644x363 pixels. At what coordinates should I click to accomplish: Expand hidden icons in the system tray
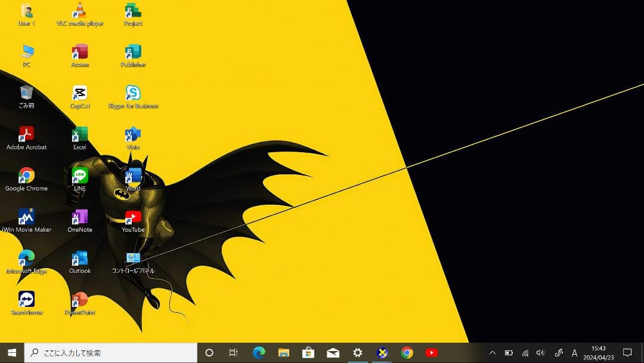pyautogui.click(x=492, y=352)
